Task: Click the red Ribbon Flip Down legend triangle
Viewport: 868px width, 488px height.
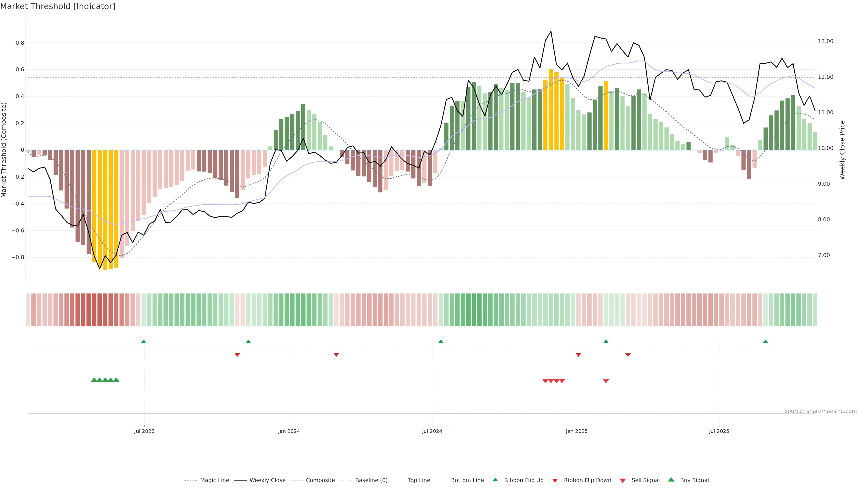Action: click(555, 480)
